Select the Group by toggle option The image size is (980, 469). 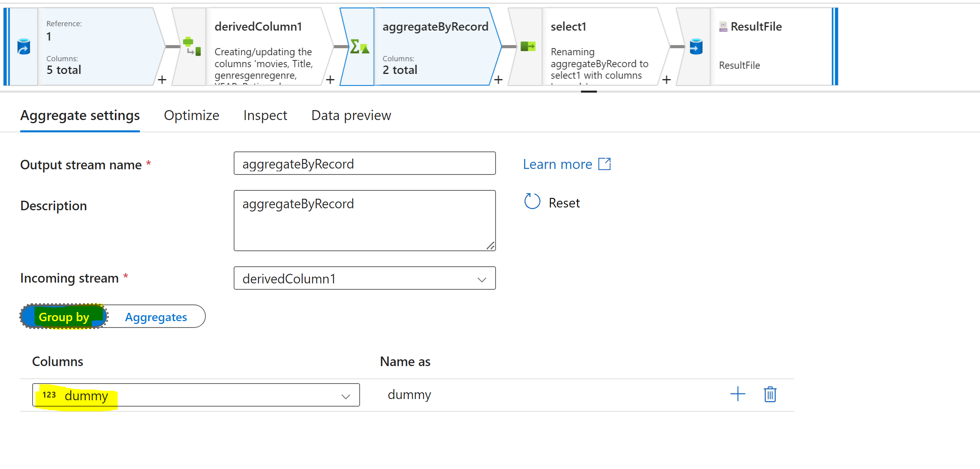pyautogui.click(x=64, y=317)
